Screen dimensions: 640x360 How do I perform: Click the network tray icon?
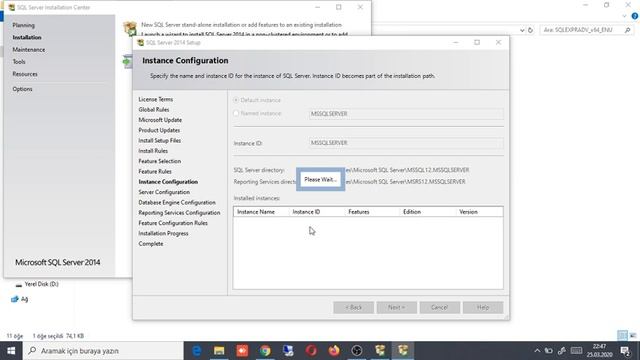(x=562, y=351)
